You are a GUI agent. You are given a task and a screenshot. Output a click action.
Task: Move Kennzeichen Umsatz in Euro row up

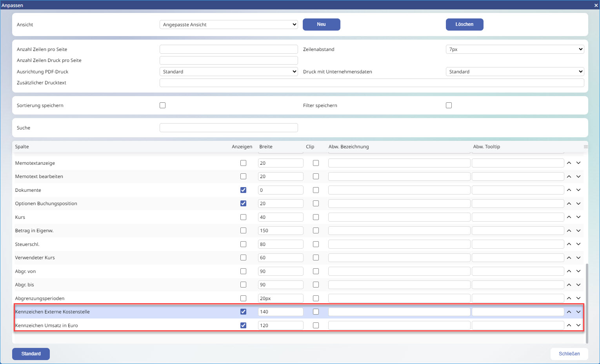pos(569,325)
